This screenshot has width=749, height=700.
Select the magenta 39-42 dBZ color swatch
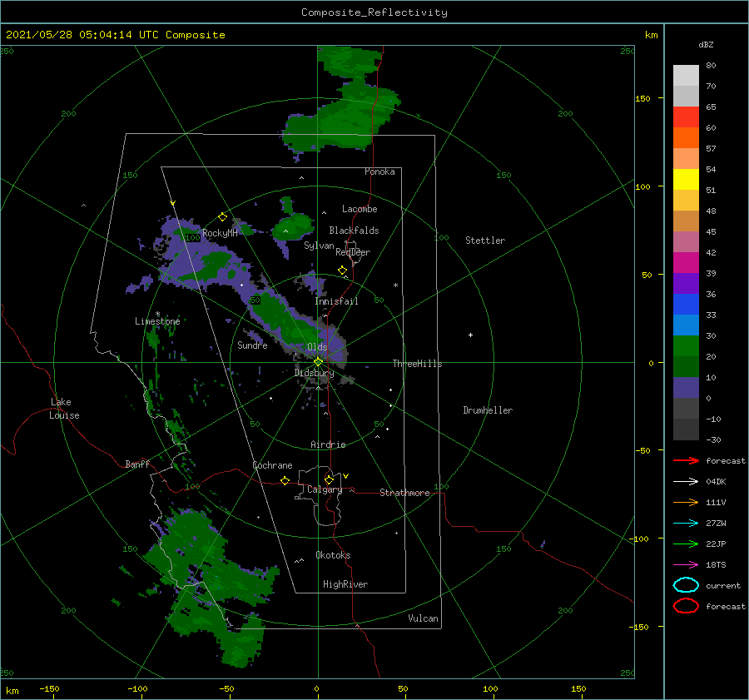(686, 263)
